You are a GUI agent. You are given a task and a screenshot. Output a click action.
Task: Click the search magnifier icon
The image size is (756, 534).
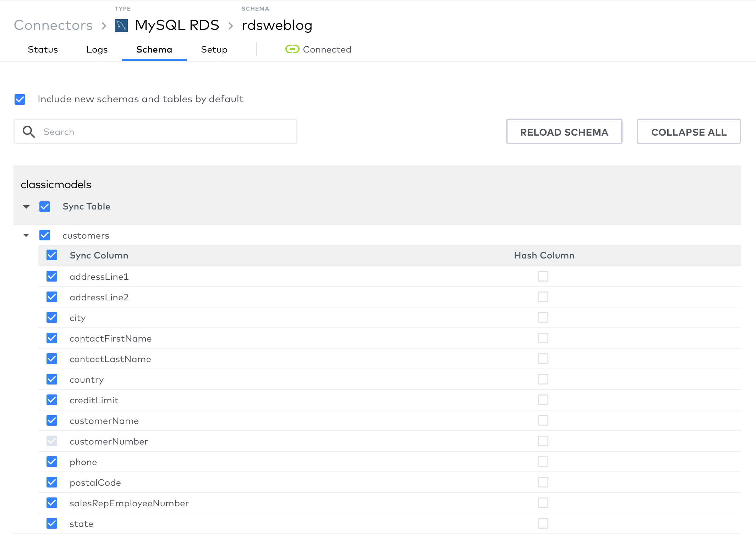click(29, 132)
